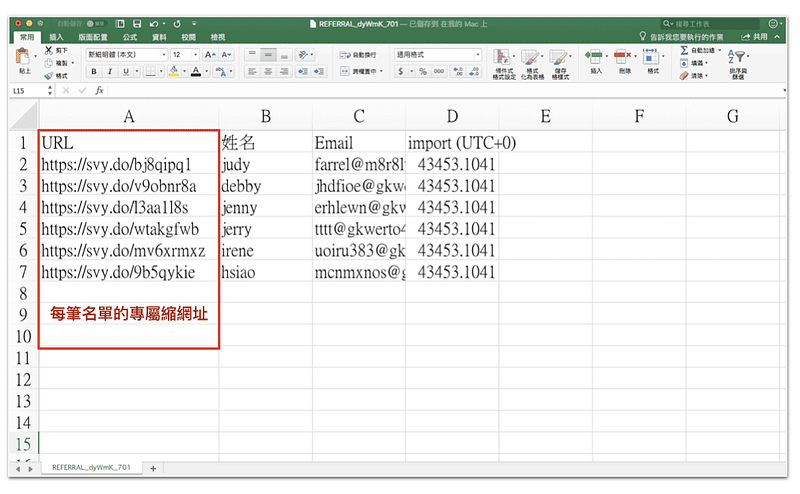Image resolution: width=800 pixels, height=494 pixels.
Task: Click Tell Me (告訴我您要執行的作業)
Action: (x=681, y=37)
